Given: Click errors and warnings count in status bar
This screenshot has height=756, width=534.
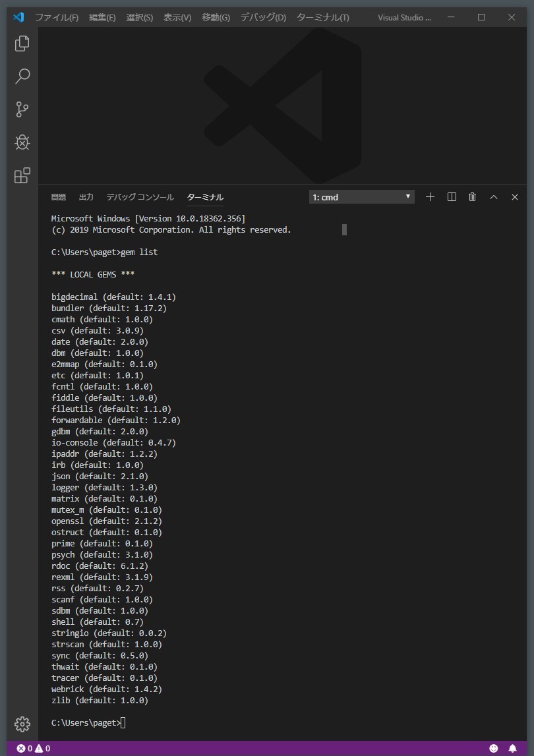Looking at the screenshot, I should coord(34,748).
